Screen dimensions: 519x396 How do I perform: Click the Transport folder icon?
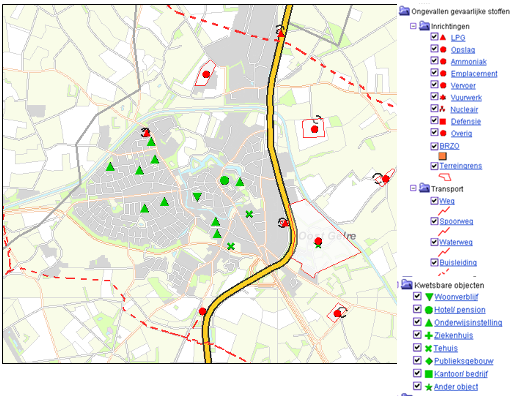pyautogui.click(x=424, y=188)
